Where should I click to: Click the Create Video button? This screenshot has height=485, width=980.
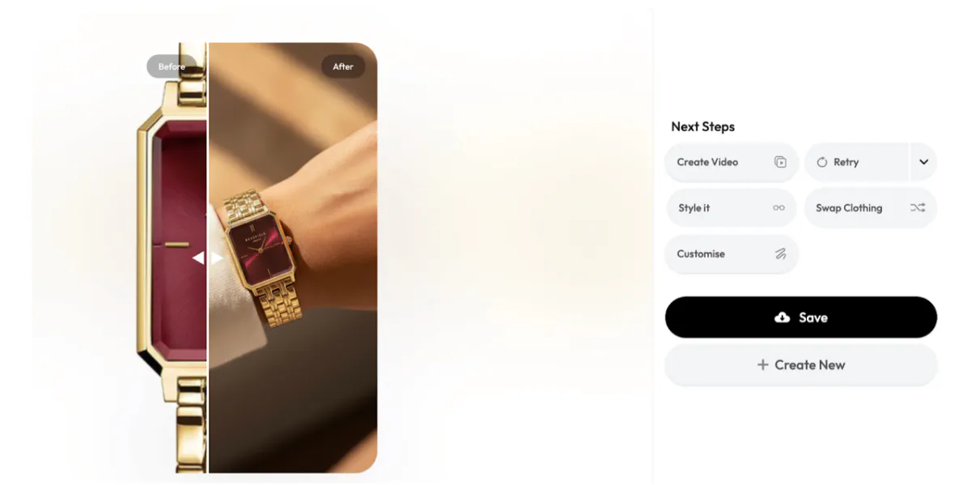point(732,162)
